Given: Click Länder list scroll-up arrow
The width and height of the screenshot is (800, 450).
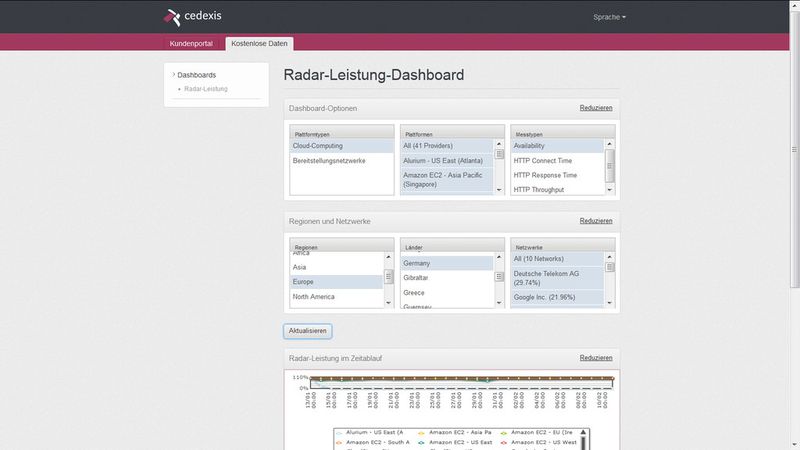Looking at the screenshot, I should click(x=499, y=257).
